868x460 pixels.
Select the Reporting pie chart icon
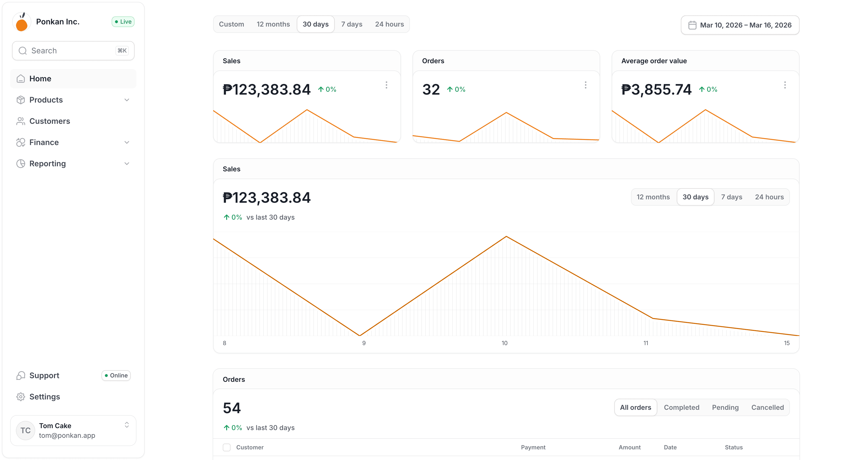[21, 163]
